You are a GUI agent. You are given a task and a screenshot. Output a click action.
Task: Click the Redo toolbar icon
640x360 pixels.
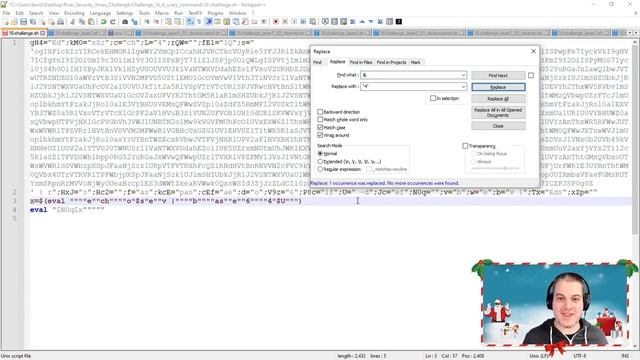coord(113,22)
